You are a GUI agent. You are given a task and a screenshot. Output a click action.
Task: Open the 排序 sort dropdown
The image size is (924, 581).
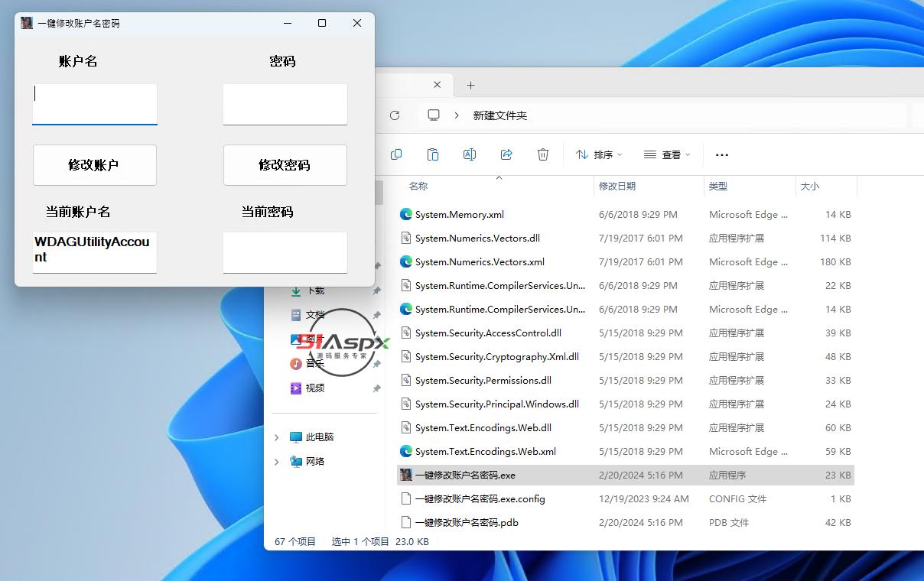[x=599, y=154]
